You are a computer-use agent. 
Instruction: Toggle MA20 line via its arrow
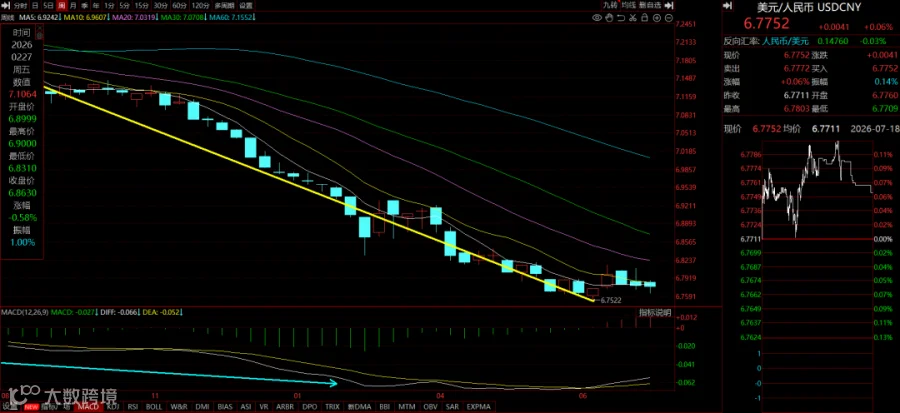click(157, 17)
